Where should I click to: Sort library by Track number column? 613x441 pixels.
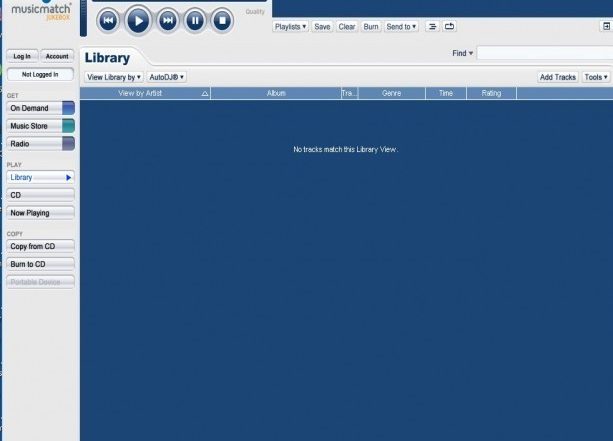350,93
